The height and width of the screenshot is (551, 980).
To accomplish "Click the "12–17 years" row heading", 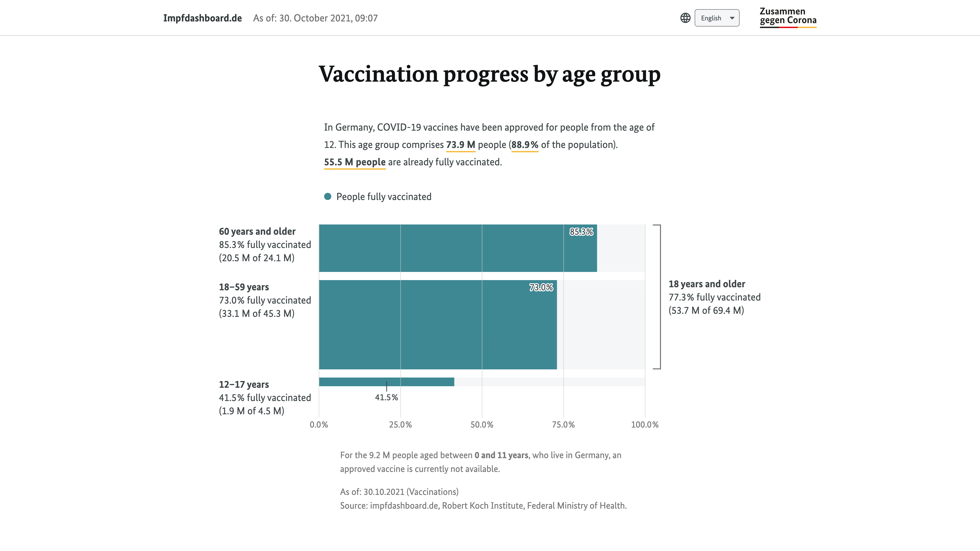I will point(244,384).
